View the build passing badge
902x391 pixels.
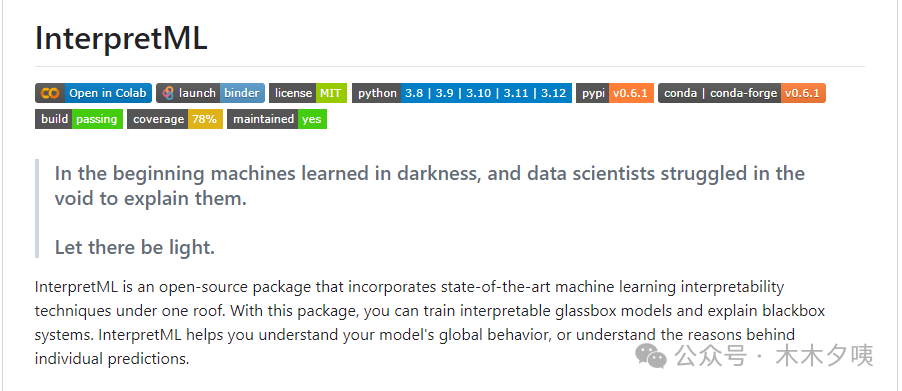point(79,119)
